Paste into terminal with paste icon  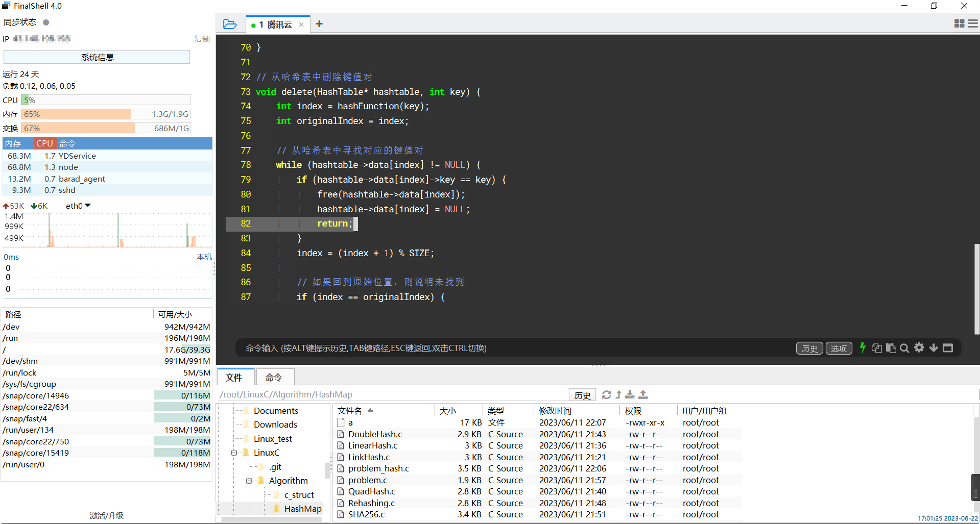(891, 348)
